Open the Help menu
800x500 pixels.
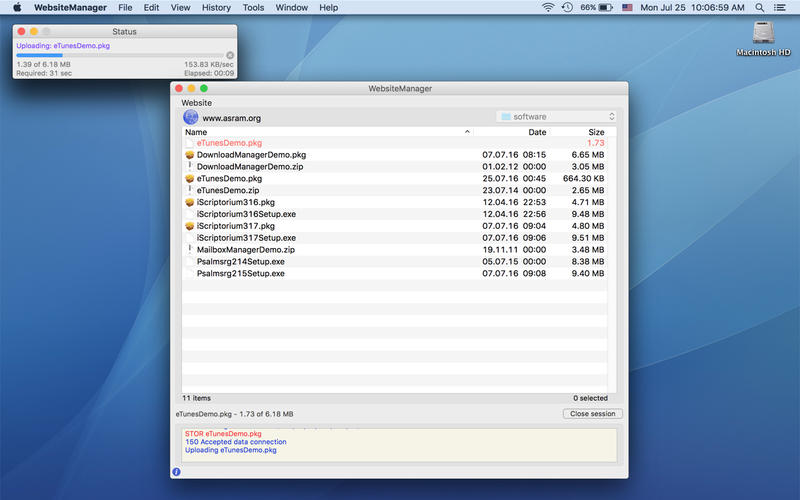[329, 8]
